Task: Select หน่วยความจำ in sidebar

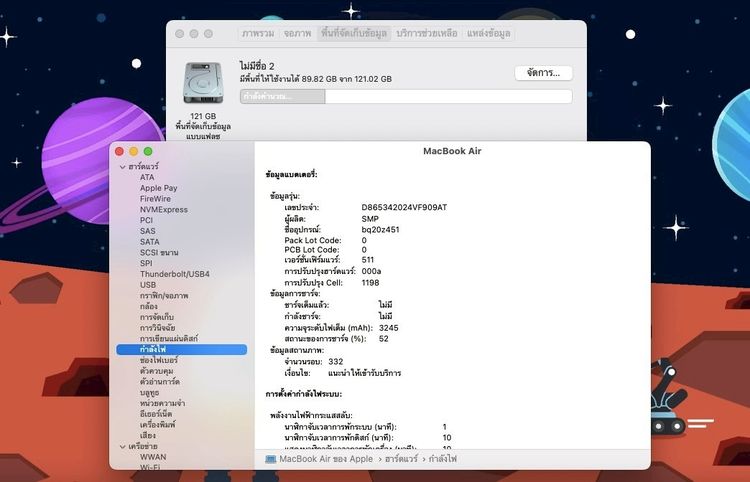Action: [163, 403]
